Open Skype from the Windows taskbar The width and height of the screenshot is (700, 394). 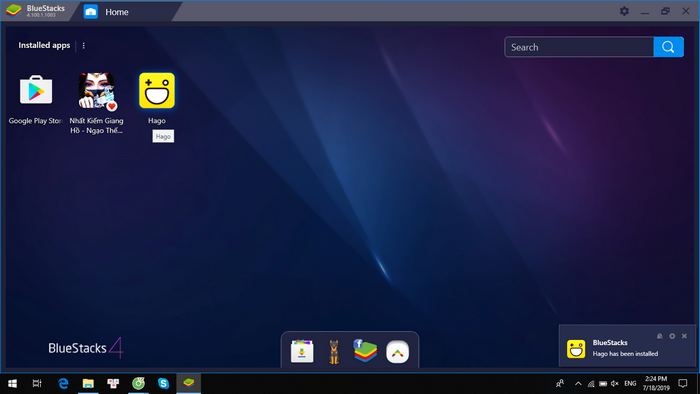coord(163,383)
